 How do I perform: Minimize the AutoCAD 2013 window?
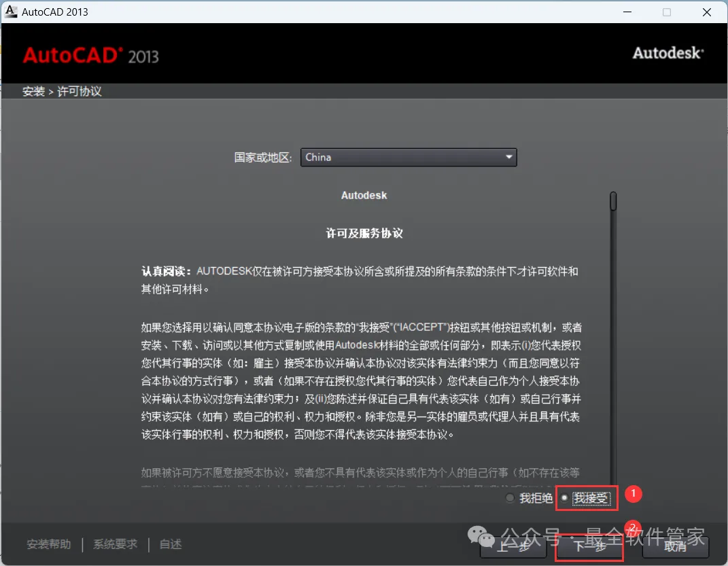click(627, 12)
